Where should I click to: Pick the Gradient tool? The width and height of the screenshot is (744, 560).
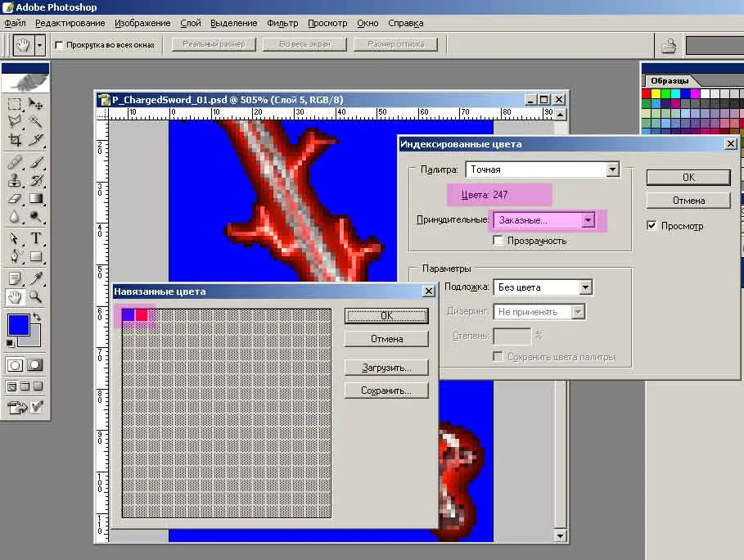coord(36,199)
